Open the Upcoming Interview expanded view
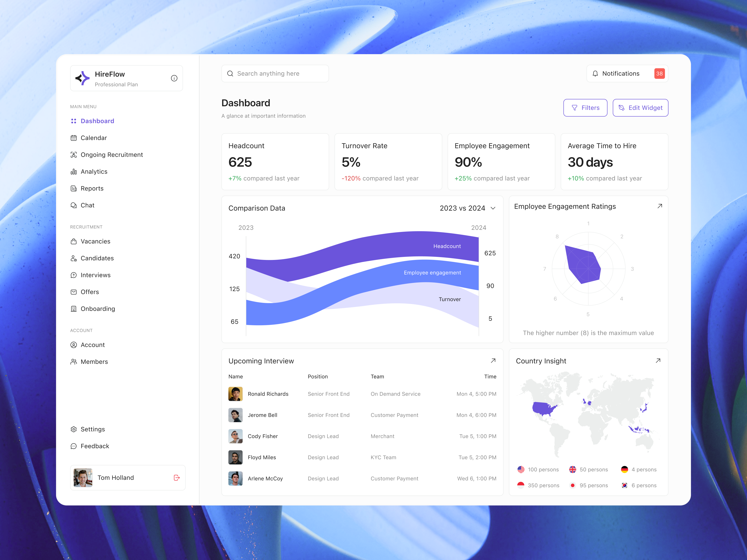 click(x=493, y=360)
